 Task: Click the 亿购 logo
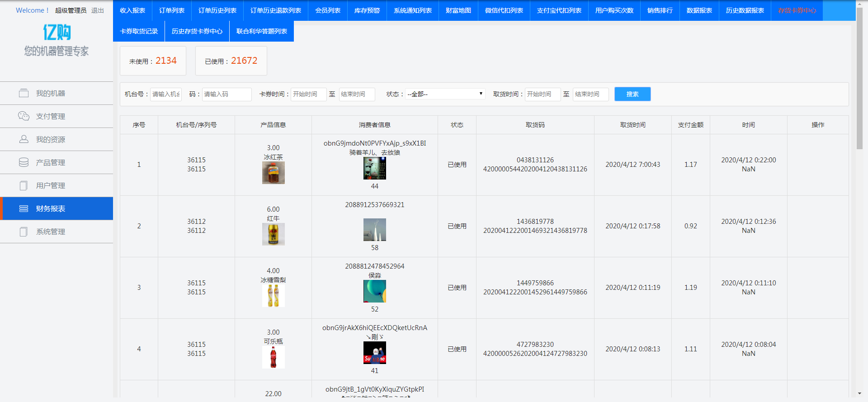click(x=57, y=33)
